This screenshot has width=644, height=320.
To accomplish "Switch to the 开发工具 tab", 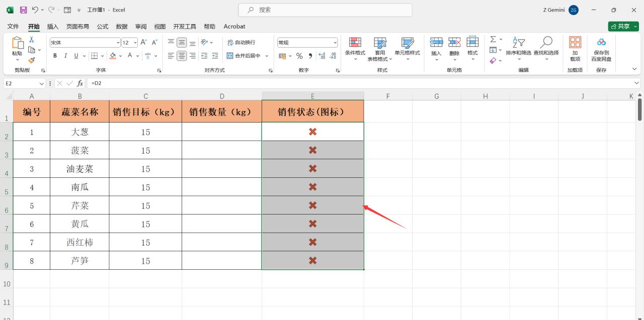I will pos(185,26).
